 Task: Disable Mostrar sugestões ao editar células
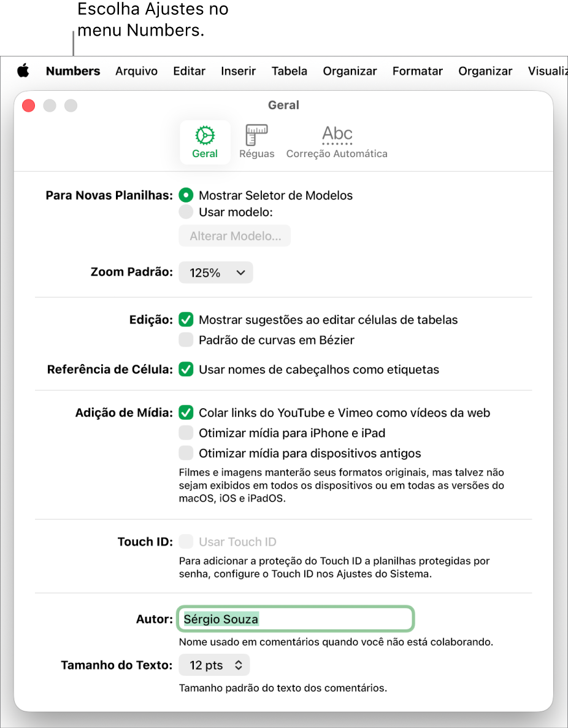coord(186,319)
